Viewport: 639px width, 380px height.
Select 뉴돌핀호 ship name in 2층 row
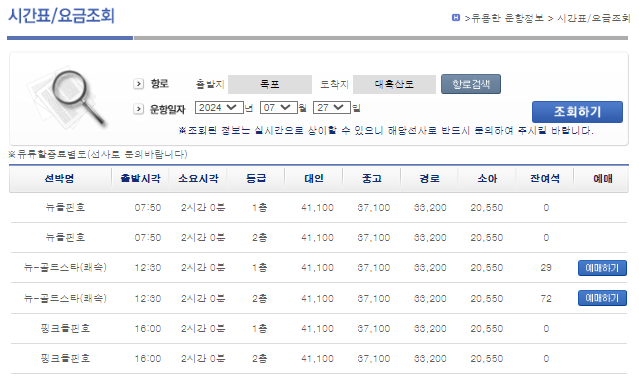pos(65,237)
